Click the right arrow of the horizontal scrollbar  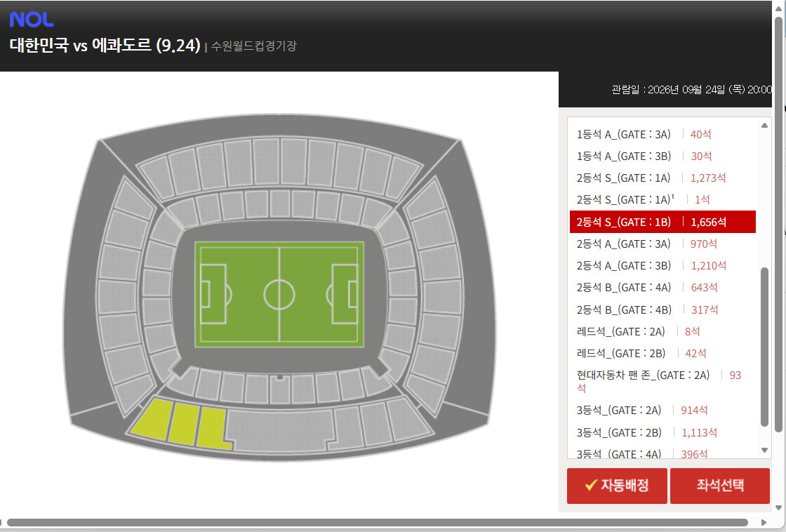click(764, 522)
